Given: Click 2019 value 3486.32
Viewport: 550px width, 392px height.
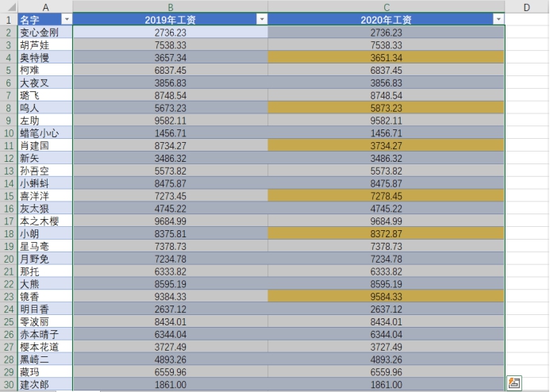Looking at the screenshot, I should (171, 158).
